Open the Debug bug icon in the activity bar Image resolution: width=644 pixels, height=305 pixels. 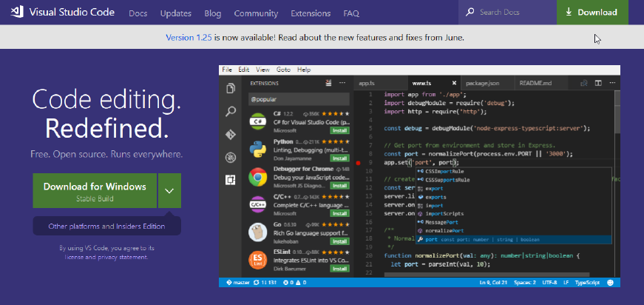coord(231,158)
